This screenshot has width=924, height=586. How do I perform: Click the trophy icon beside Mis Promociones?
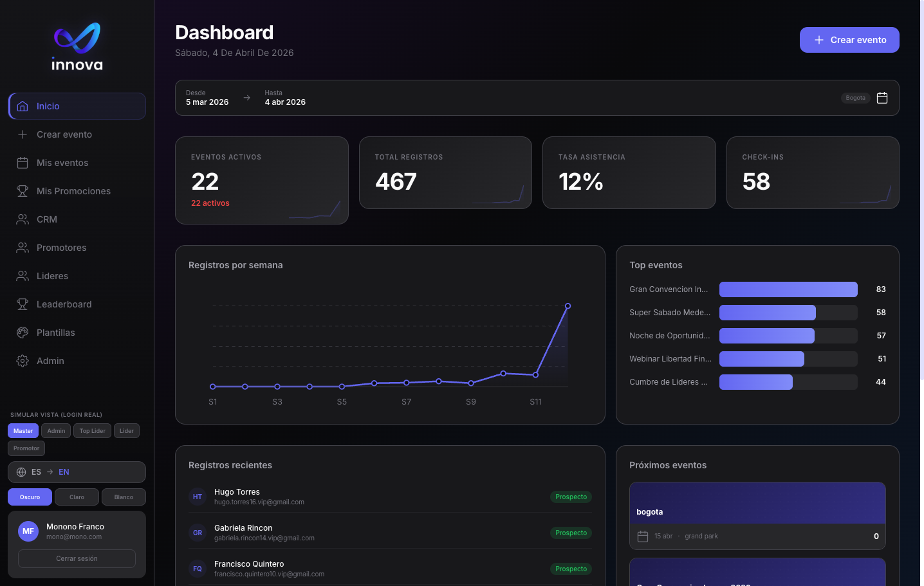click(x=23, y=191)
